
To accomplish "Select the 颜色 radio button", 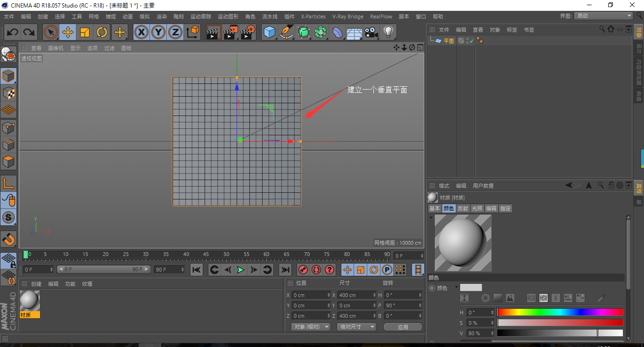I will (432, 288).
